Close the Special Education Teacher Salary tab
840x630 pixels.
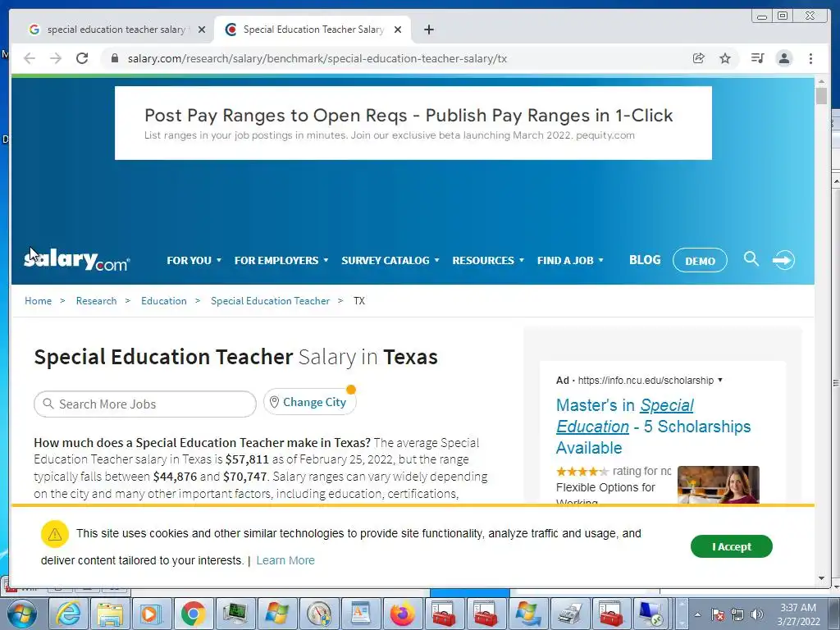[398, 30]
